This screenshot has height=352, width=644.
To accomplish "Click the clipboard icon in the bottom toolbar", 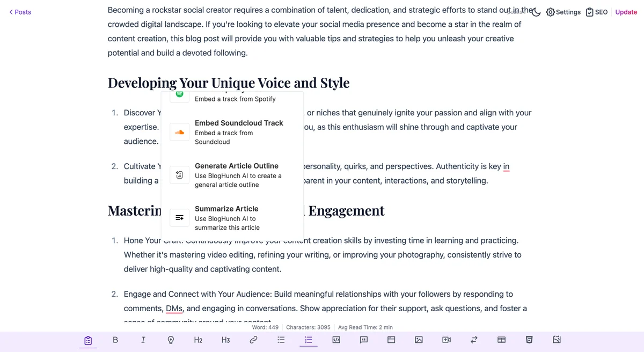I will pos(88,340).
